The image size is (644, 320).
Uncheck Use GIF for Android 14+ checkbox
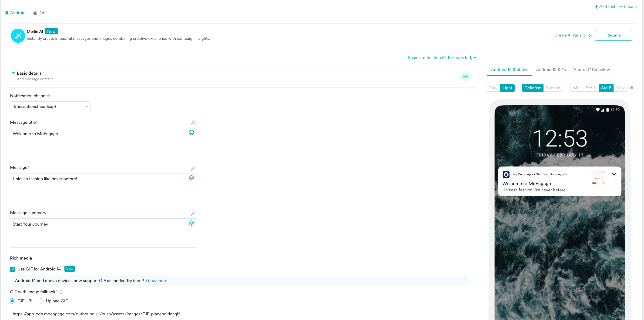tap(13, 269)
